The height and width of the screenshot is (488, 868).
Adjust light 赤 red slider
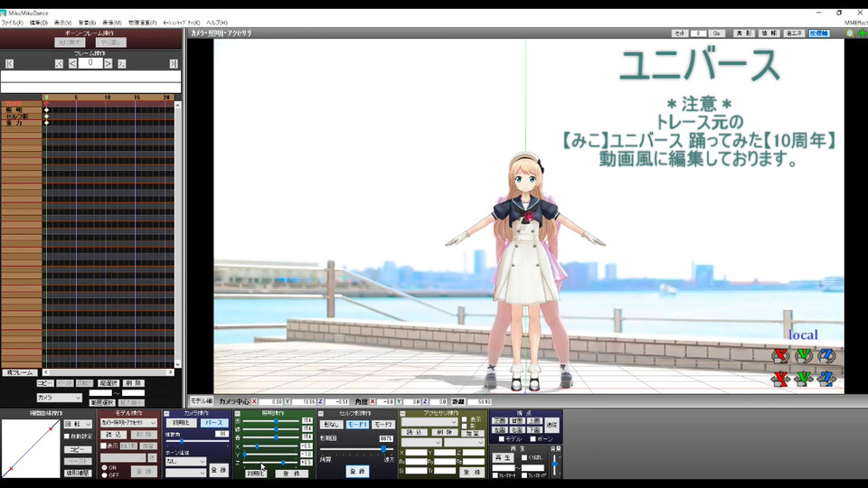tap(271, 421)
